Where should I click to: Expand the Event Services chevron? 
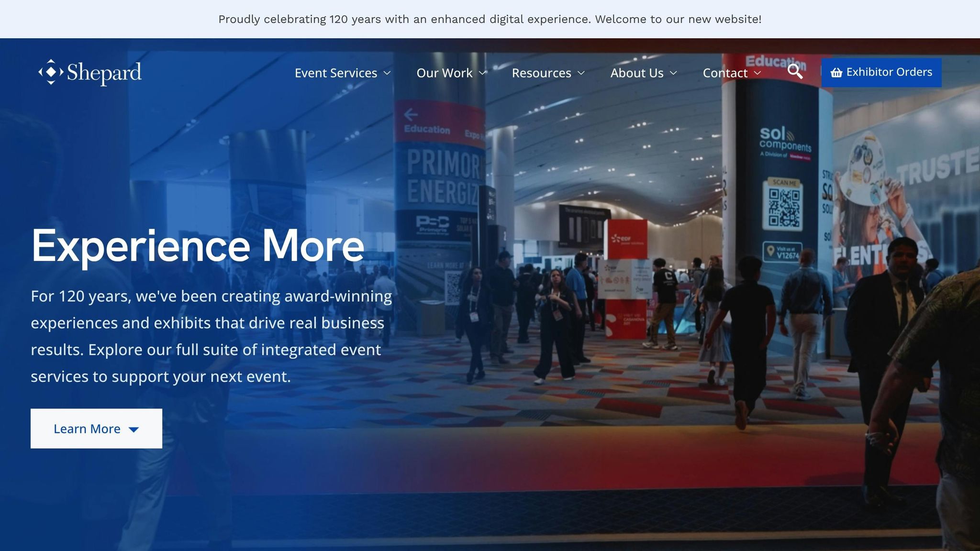(387, 73)
